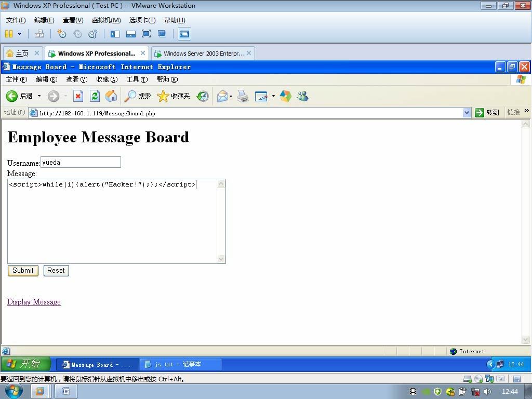Click the VMware pause/suspend icon
The image size is (532, 399).
[x=9, y=34]
